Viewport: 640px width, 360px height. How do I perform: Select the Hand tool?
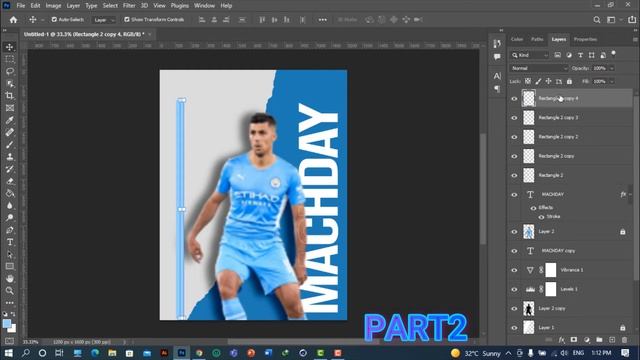9,278
